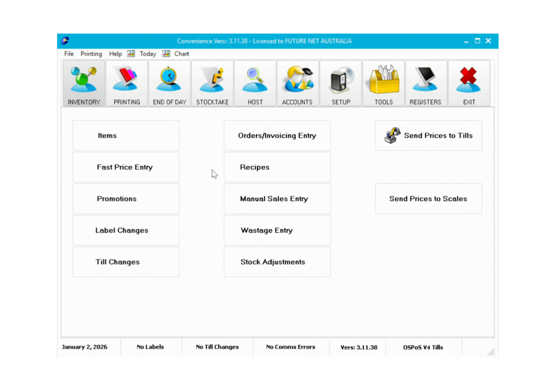Screen dimensions: 556x392
Task: Open the Setup configuration icon
Action: tap(340, 83)
